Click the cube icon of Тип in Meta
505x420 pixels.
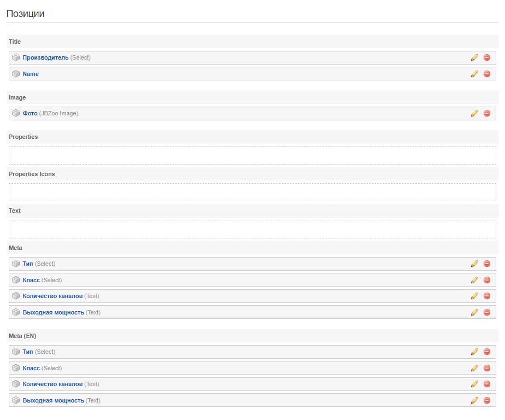pyautogui.click(x=16, y=264)
